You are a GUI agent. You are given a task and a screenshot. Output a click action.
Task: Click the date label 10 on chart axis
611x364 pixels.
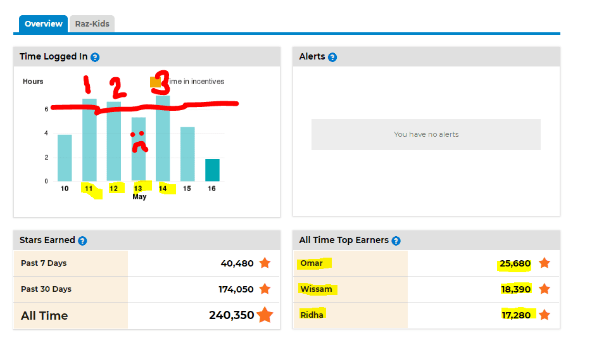[x=65, y=189]
